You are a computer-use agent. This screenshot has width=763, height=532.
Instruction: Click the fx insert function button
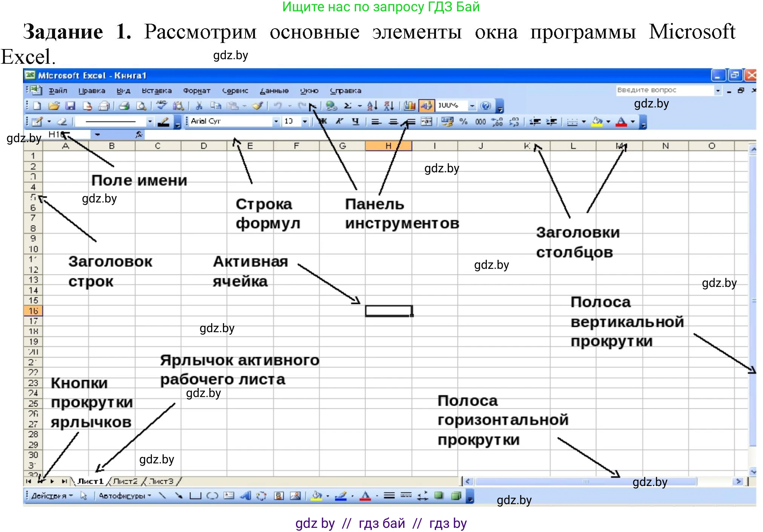pyautogui.click(x=139, y=134)
